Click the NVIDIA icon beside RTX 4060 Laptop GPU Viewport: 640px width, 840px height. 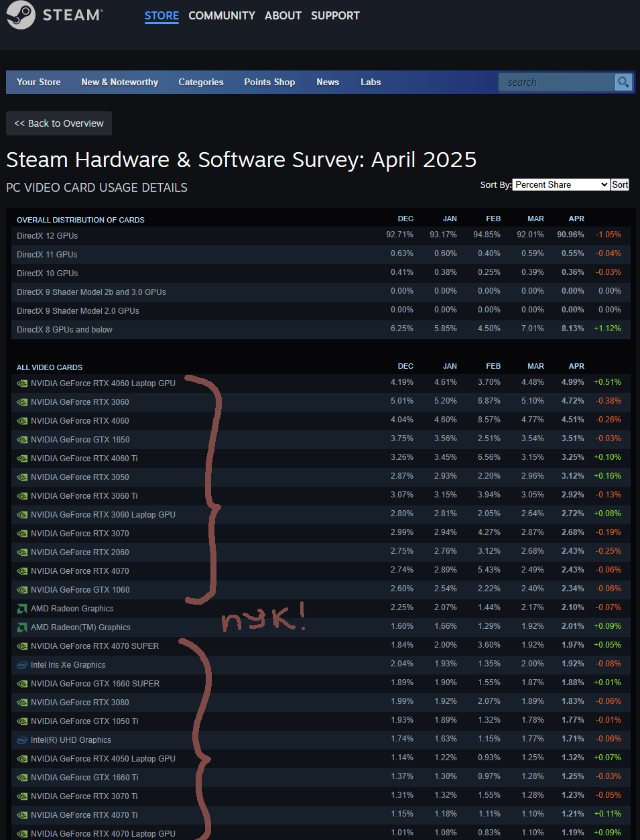click(22, 383)
